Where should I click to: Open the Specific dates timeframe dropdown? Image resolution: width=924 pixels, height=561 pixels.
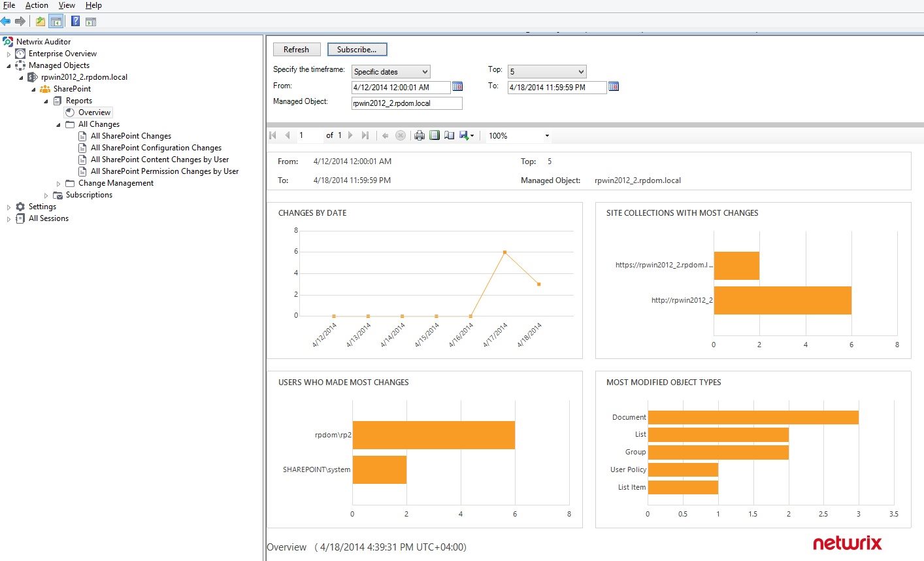click(x=391, y=72)
